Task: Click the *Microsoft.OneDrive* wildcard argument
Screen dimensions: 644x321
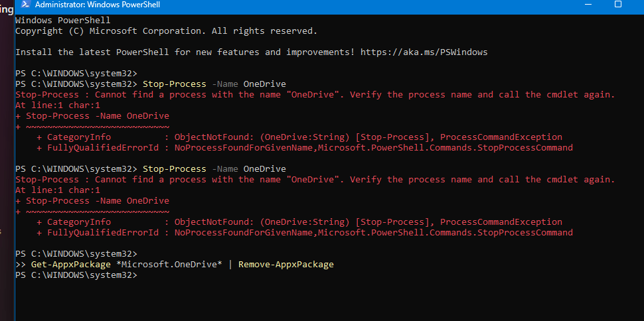Action: [x=169, y=265]
